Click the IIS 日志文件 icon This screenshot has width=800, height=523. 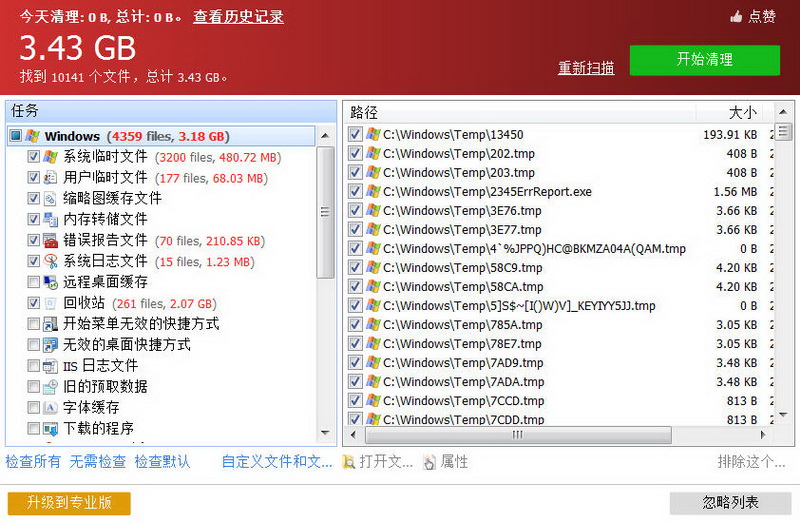(51, 366)
